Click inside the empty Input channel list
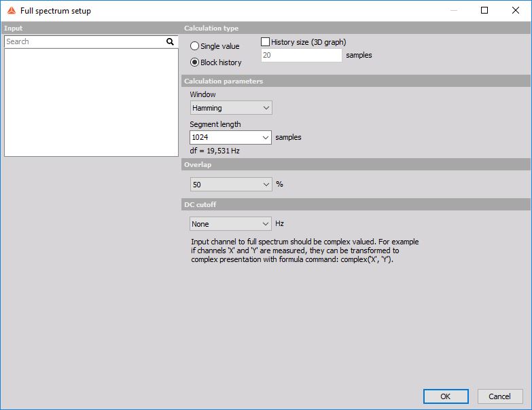Screen dimensions: 532x410 (x=91, y=102)
